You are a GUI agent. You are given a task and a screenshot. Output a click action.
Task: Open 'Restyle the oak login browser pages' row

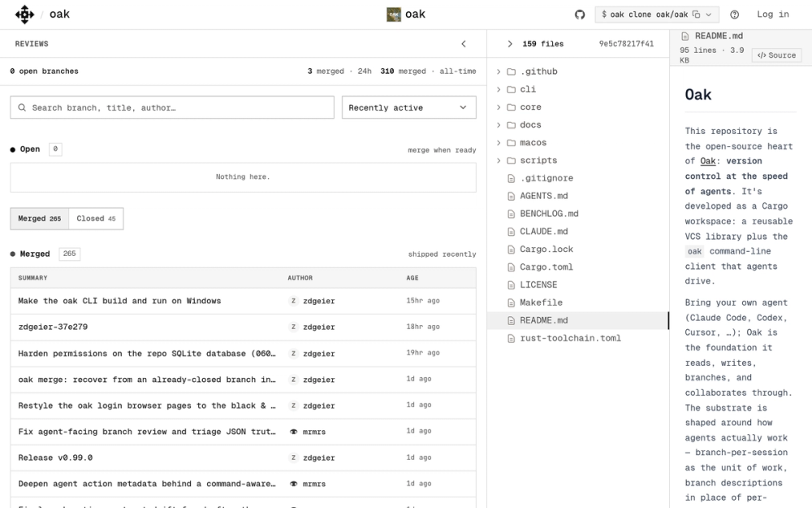coord(243,406)
